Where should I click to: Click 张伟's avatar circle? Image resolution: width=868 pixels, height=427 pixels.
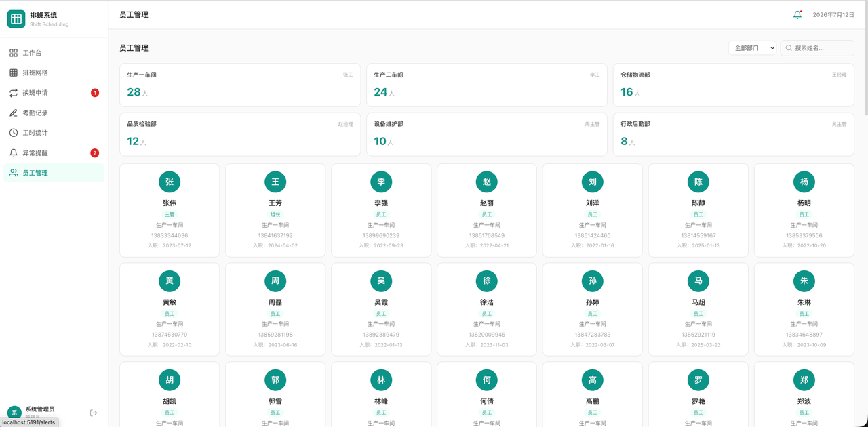170,182
